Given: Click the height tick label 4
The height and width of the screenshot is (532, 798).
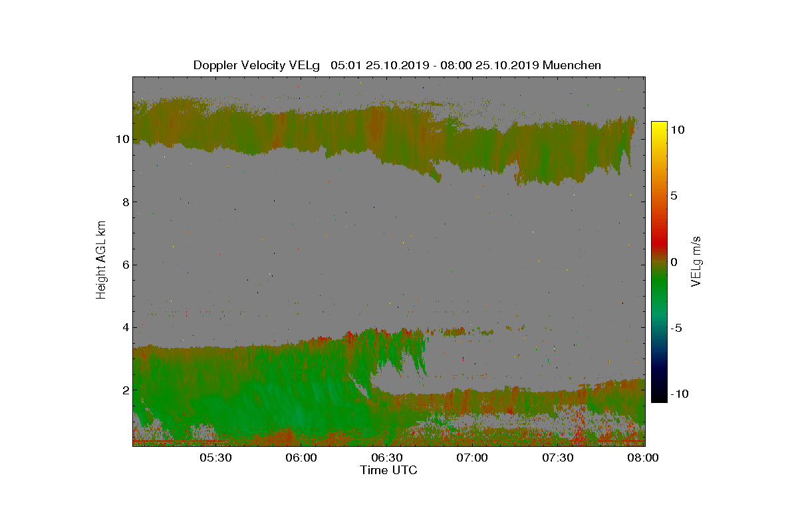Looking at the screenshot, I should coord(125,327).
